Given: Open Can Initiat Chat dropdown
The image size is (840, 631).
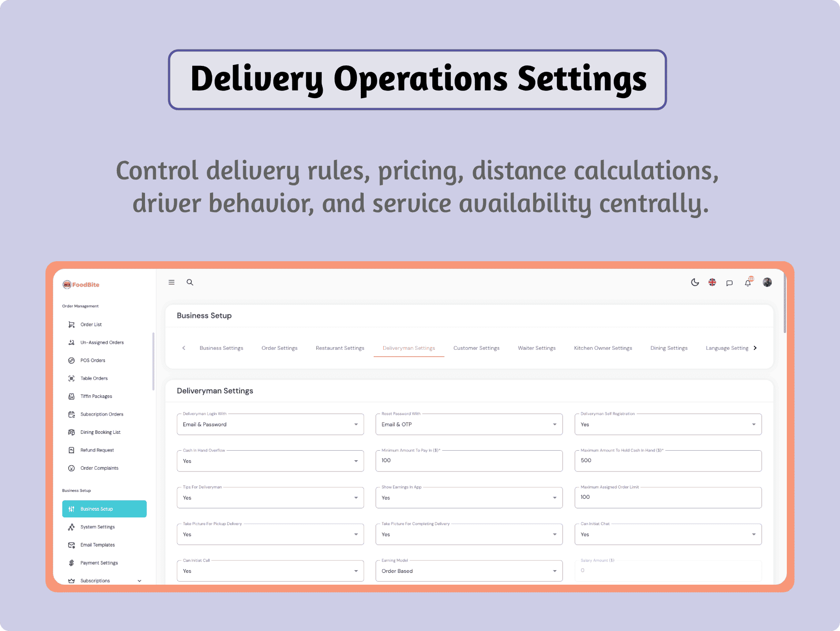Looking at the screenshot, I should pyautogui.click(x=668, y=534).
